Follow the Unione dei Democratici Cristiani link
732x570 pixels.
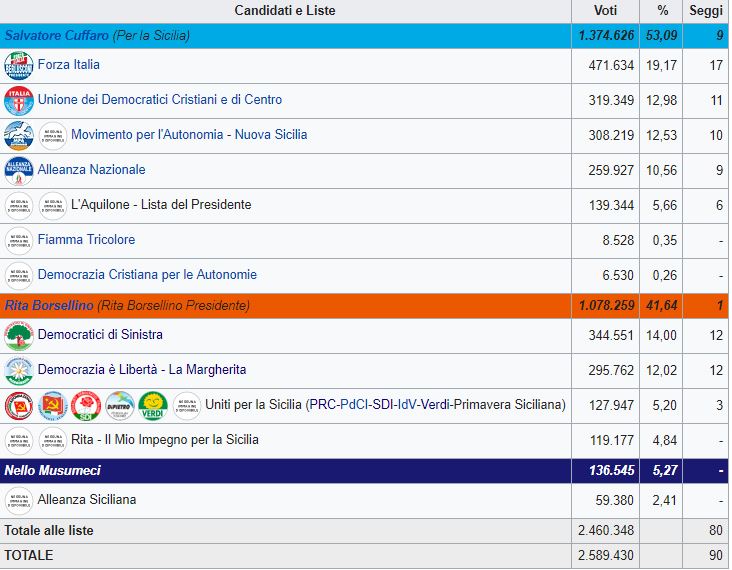pos(160,100)
